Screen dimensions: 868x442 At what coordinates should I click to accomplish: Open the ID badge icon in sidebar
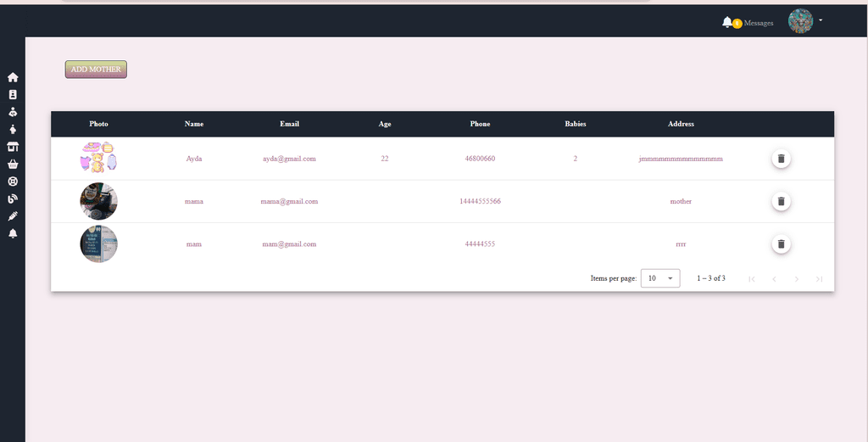pos(13,95)
